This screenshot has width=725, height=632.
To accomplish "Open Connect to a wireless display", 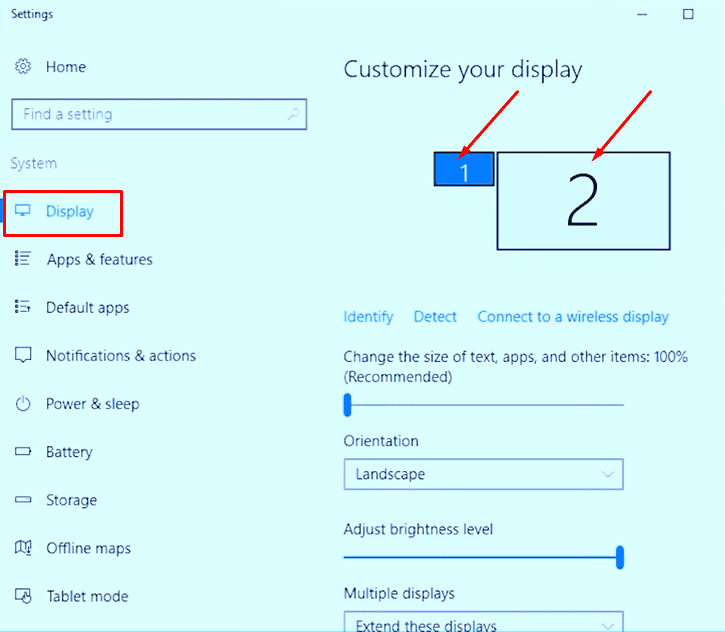I will [x=573, y=317].
